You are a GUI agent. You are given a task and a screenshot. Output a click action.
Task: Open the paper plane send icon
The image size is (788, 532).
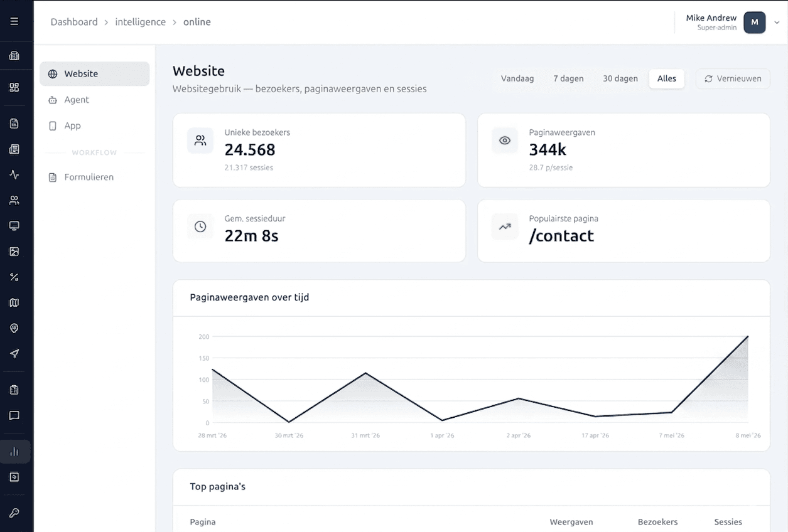point(14,354)
